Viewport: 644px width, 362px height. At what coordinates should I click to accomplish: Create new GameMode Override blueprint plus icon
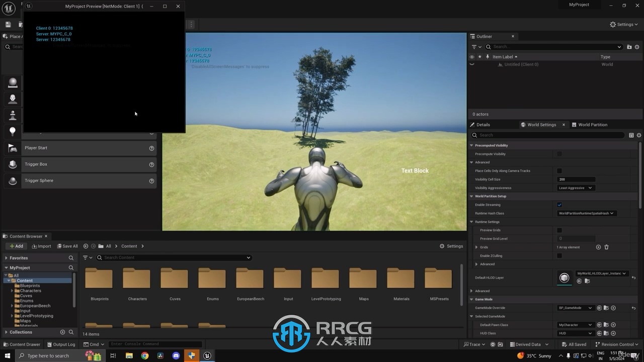point(613,308)
